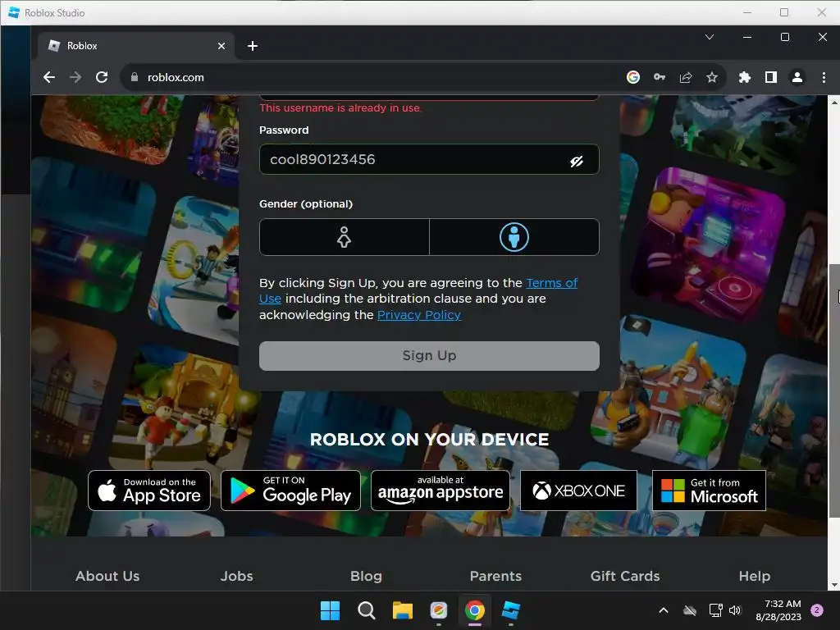Open a new browser tab
Screen dimensions: 840x630
(x=253, y=46)
